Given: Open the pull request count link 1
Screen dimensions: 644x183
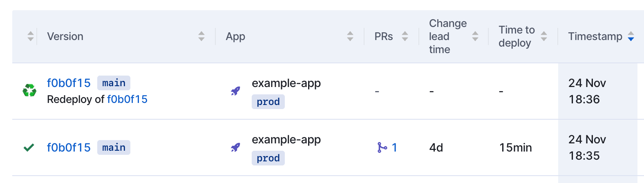Looking at the screenshot, I should [x=394, y=147].
